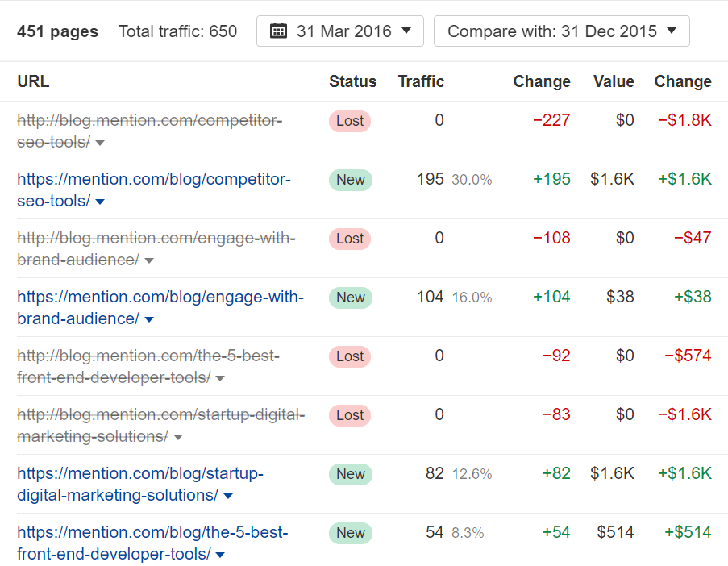The image size is (728, 566).
Task: Open the 31 Mar 2016 date dropdown
Action: [x=339, y=31]
